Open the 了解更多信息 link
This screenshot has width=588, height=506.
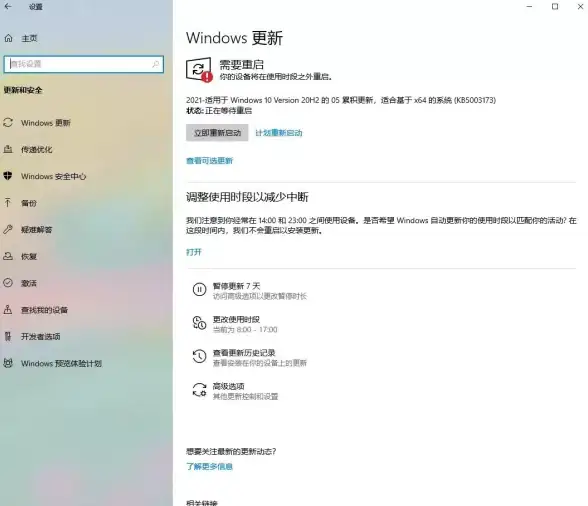[209, 467]
